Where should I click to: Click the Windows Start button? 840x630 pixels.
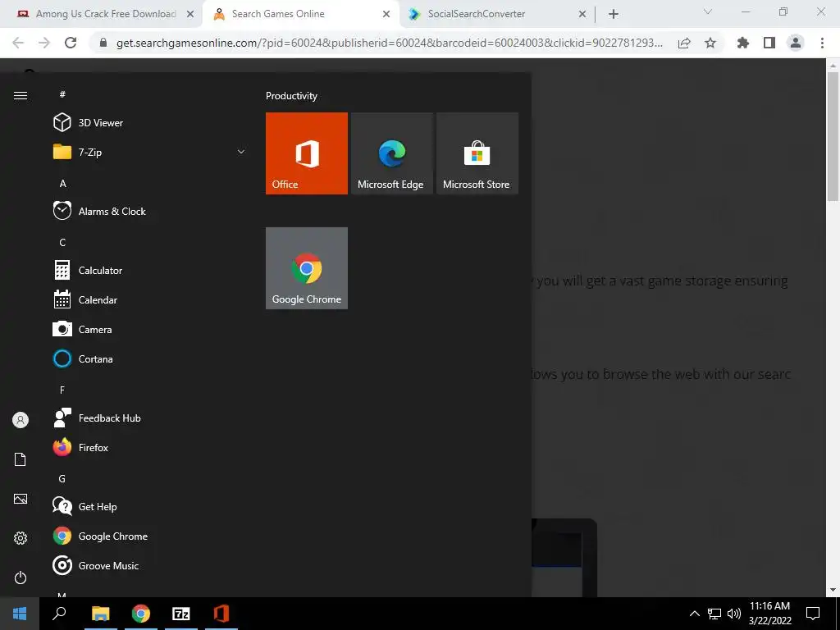(x=20, y=614)
